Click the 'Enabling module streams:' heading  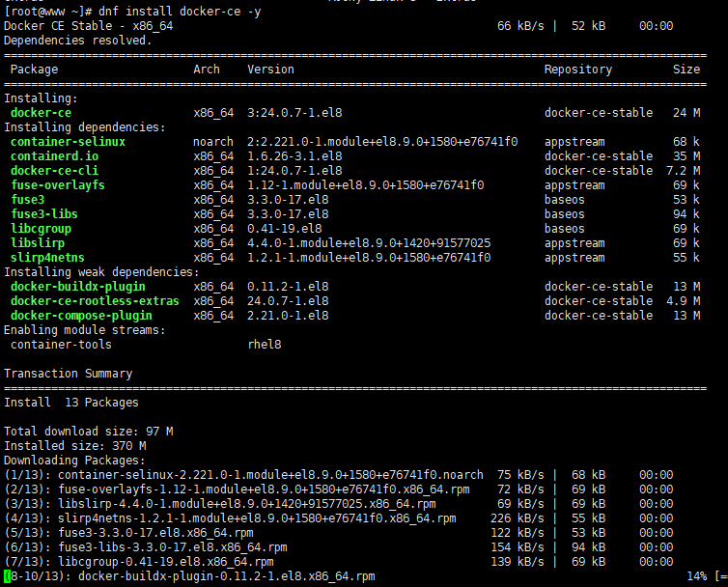(85, 330)
